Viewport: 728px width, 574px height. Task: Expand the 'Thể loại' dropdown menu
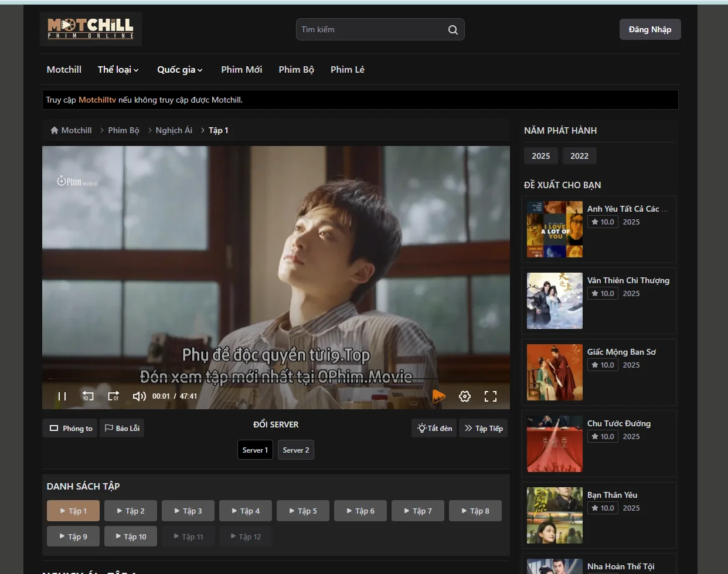coord(118,69)
